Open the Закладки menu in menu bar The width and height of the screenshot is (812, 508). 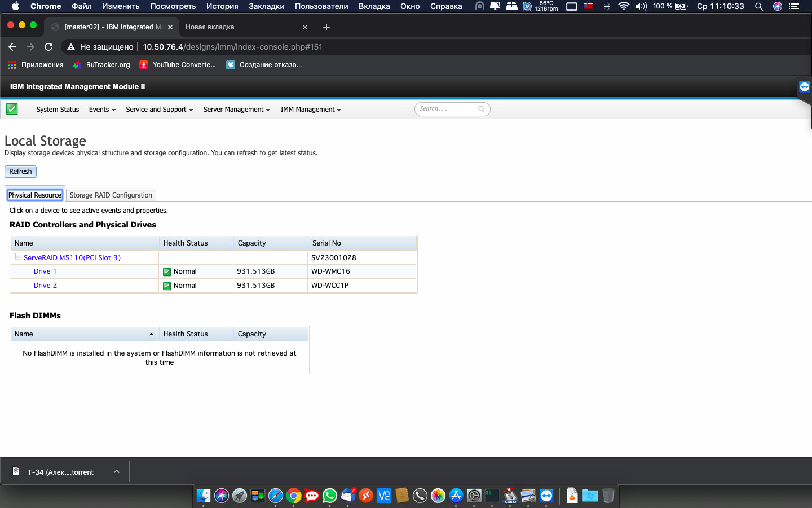[x=267, y=6]
